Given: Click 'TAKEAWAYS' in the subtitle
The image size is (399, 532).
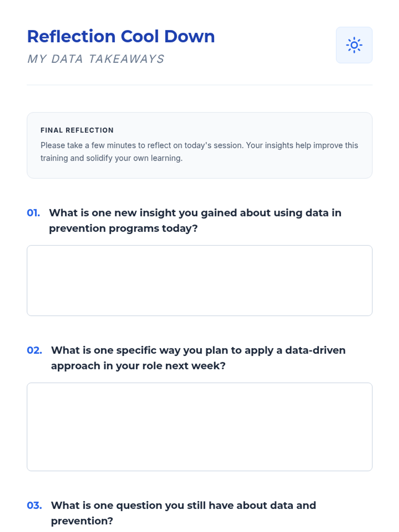Looking at the screenshot, I should (126, 59).
